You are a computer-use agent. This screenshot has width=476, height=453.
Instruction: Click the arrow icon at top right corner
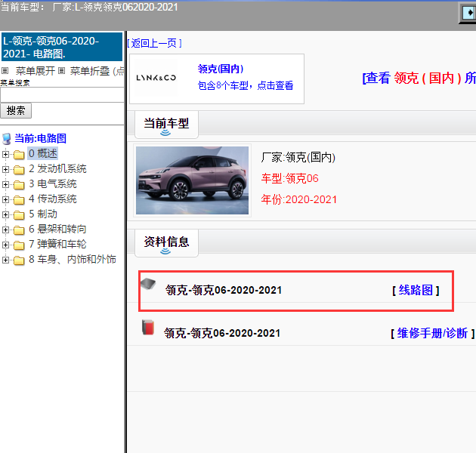pyautogui.click(x=468, y=13)
